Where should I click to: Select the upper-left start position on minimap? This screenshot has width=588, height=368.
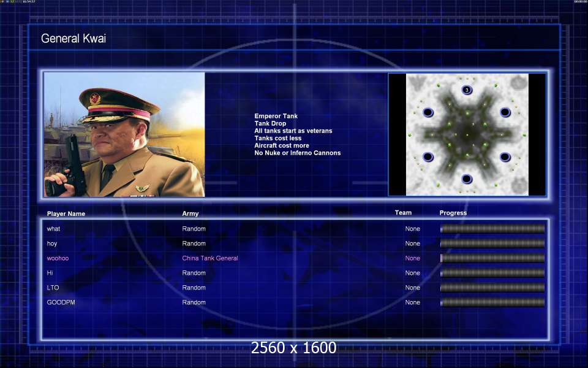pos(428,112)
